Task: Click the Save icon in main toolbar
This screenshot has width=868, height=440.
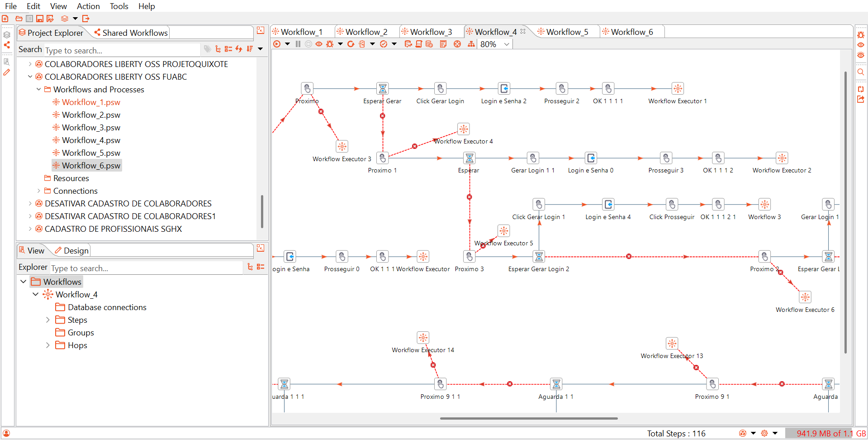Action: [x=40, y=19]
